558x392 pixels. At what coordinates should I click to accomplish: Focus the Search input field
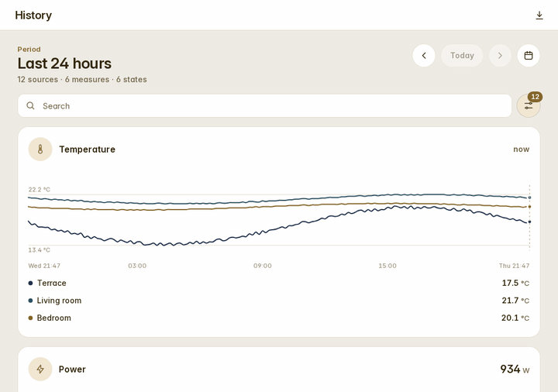coord(265,105)
